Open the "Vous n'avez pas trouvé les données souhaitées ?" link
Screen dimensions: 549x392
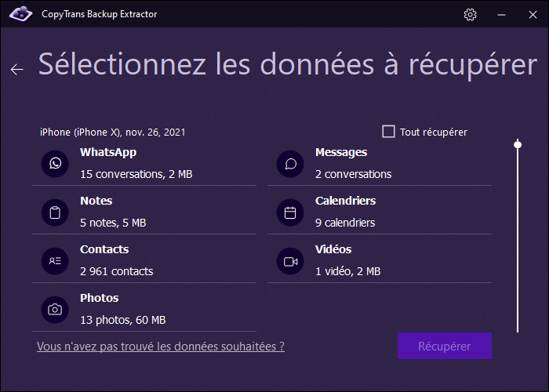160,347
